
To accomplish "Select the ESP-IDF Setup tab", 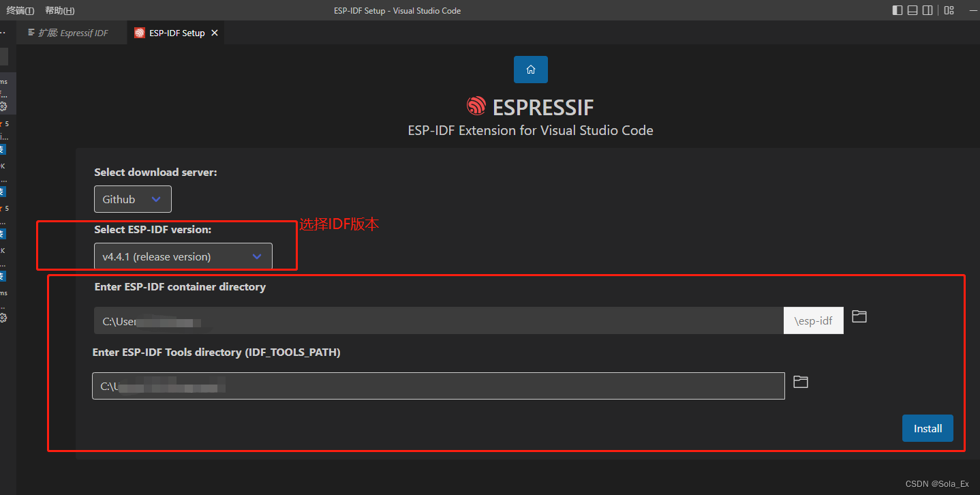I will pos(176,33).
